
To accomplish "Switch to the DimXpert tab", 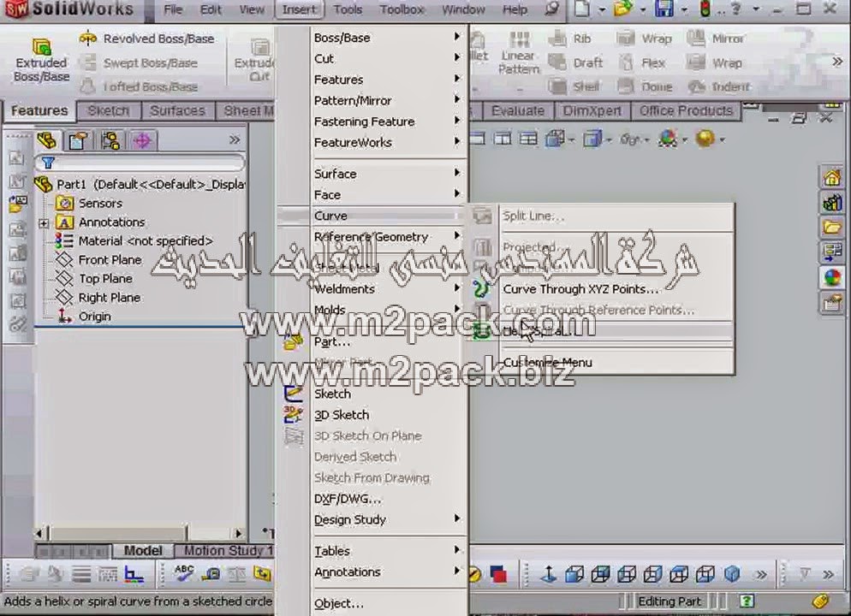I will coord(592,110).
